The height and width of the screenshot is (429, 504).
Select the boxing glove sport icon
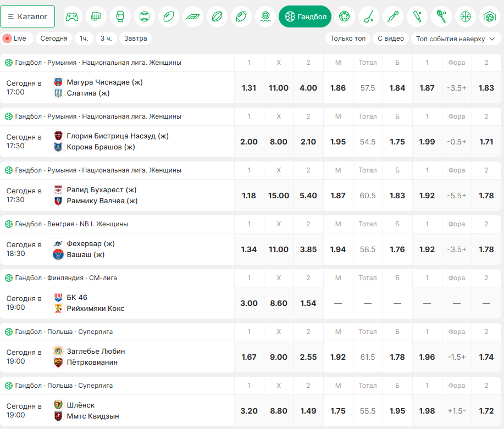point(120,16)
